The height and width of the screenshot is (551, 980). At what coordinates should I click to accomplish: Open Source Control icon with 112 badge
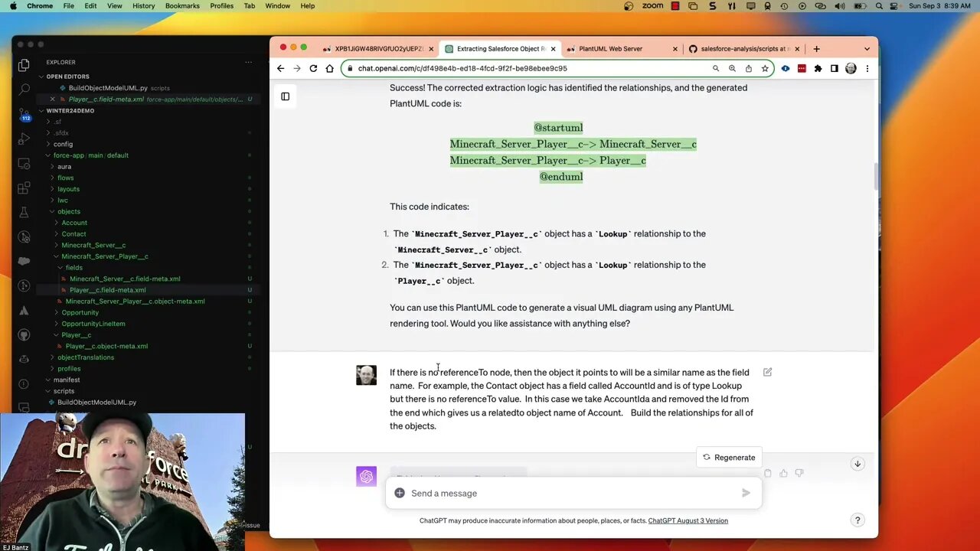click(x=24, y=115)
